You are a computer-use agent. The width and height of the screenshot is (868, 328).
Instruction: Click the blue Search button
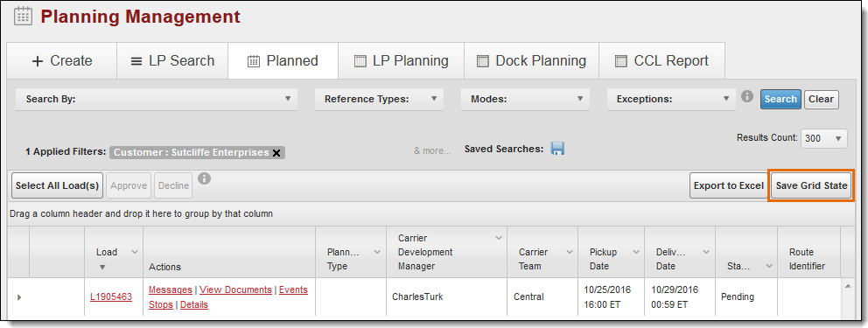[x=780, y=99]
